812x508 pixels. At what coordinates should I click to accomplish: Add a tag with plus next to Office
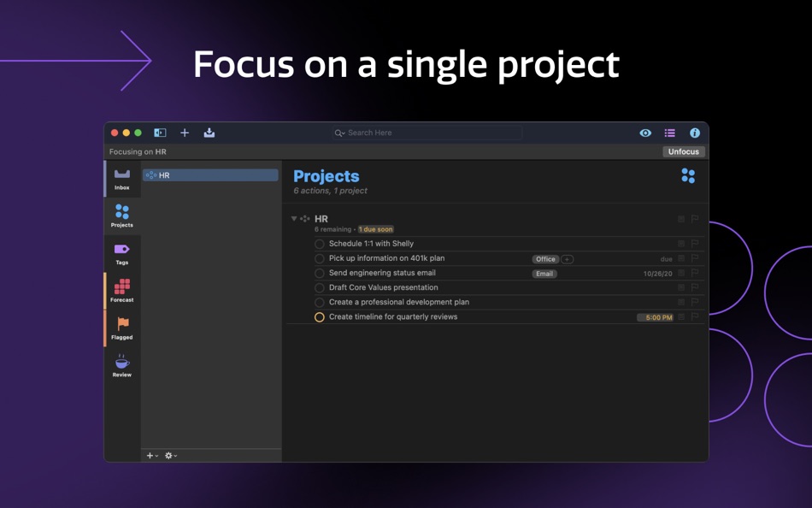click(x=567, y=258)
